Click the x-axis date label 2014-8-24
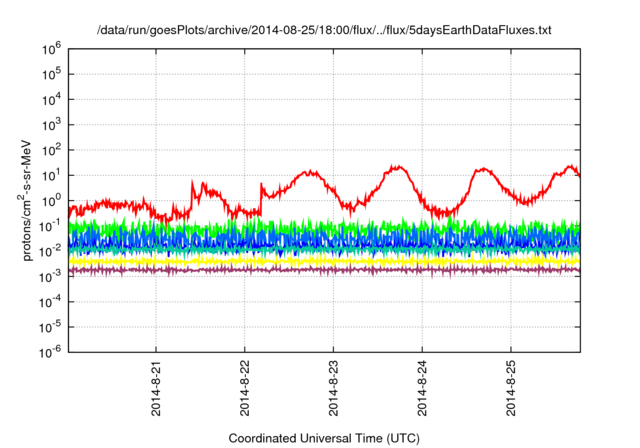Image resolution: width=640 pixels, height=448 pixels. (x=422, y=388)
